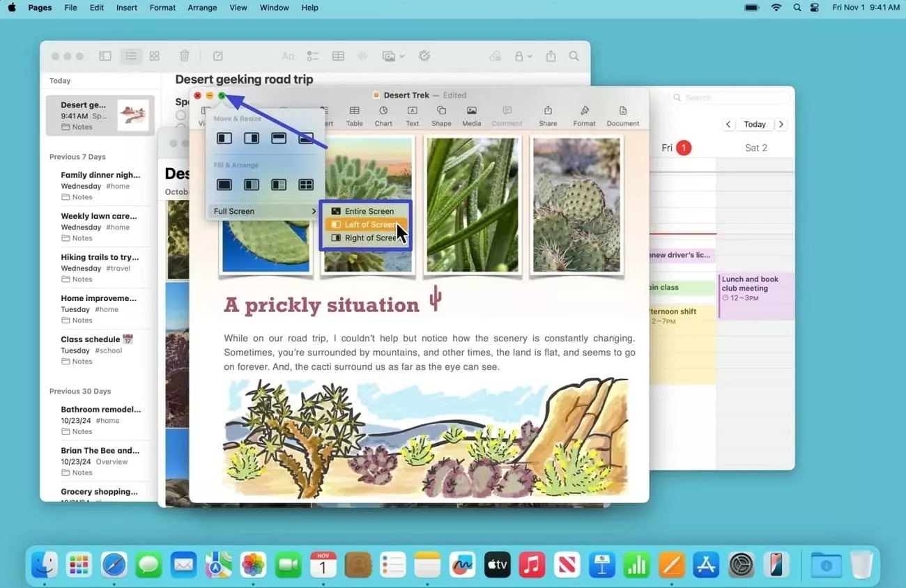Screen dimensions: 906x588
Task: Open the photo/media dropdown in Notes toolbar
Action: pos(394,56)
